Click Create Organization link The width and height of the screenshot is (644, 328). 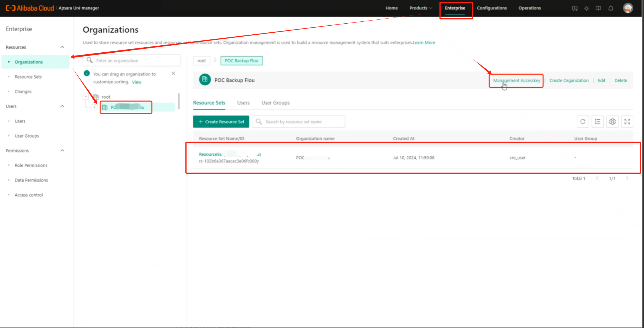(x=569, y=81)
